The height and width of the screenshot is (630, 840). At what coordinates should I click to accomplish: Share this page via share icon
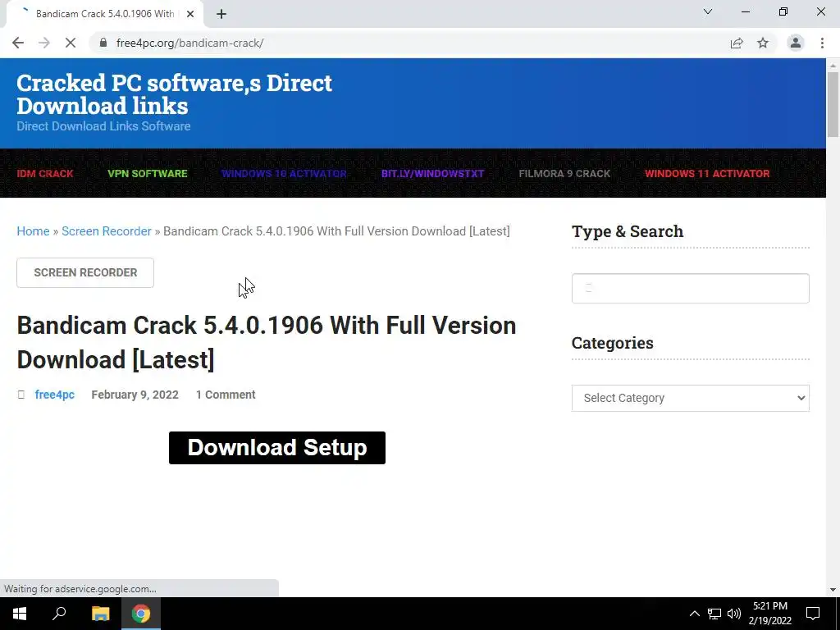737,43
